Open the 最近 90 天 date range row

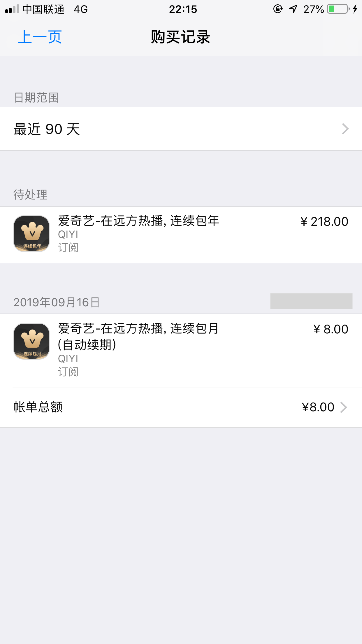point(175,129)
